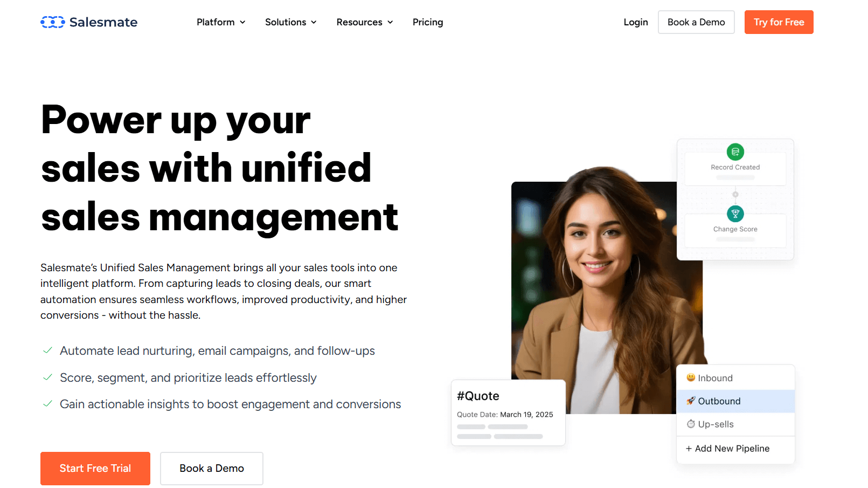Click the checkmark beside Gain actionable insights
Viewport: 868px width, 488px height.
[47, 404]
